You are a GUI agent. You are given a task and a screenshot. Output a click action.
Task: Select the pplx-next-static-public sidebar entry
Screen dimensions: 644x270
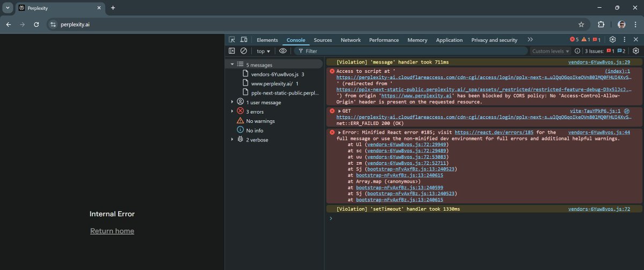[x=282, y=93]
